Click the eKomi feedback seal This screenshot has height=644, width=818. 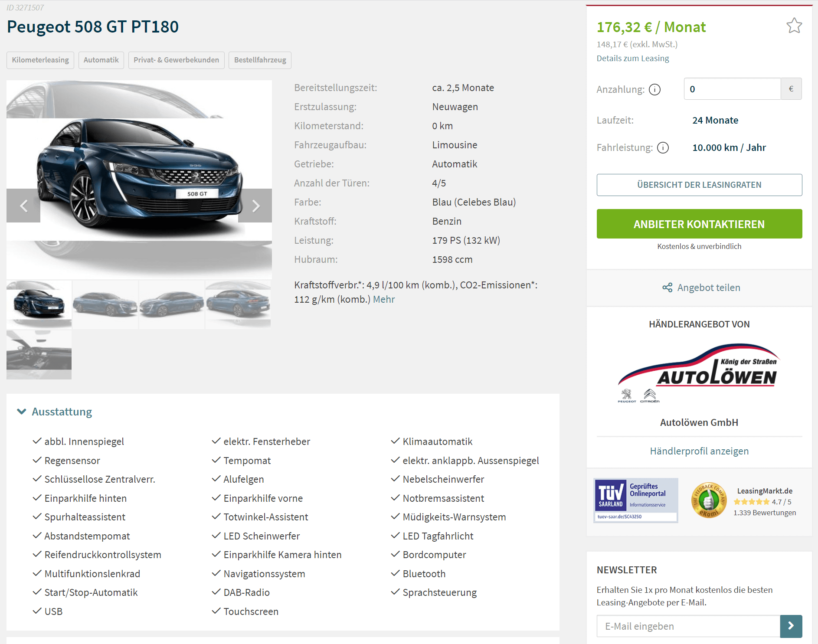[x=709, y=500]
